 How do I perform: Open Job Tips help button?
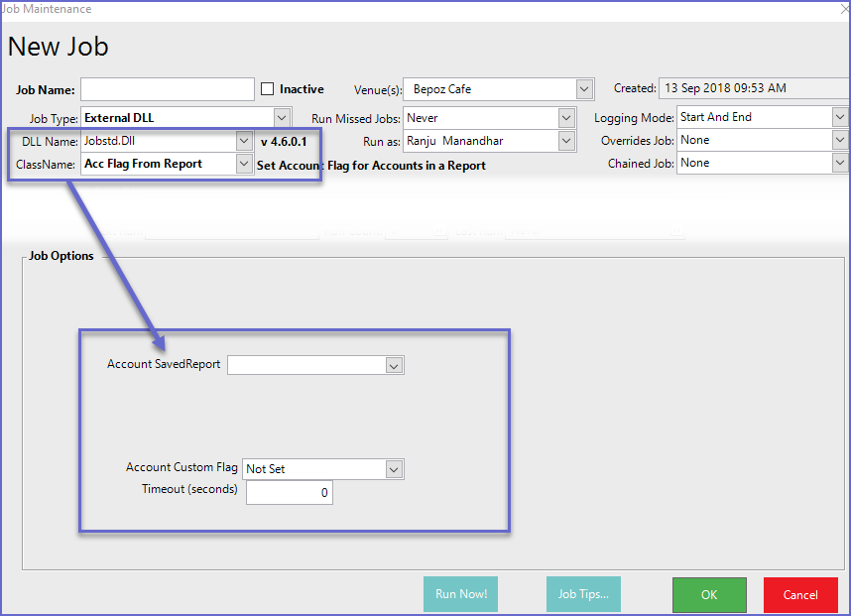583,595
